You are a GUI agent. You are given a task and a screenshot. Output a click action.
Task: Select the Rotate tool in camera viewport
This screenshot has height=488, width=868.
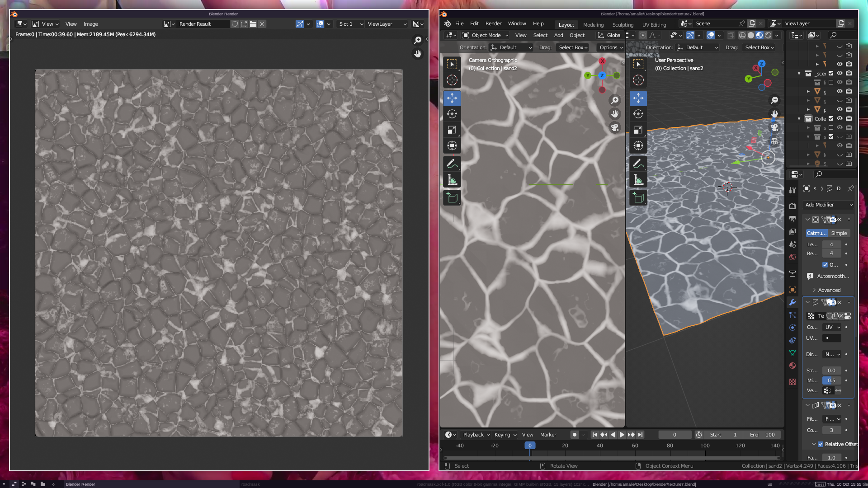(452, 114)
